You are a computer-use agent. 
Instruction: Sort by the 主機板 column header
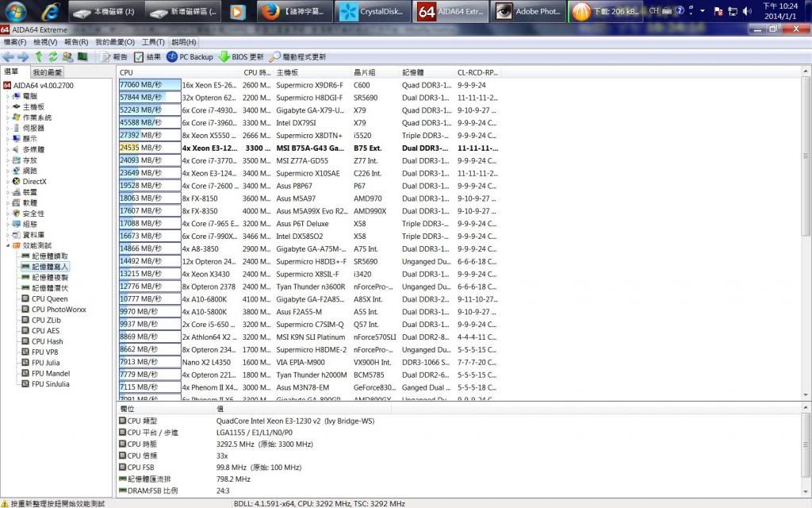click(312, 72)
